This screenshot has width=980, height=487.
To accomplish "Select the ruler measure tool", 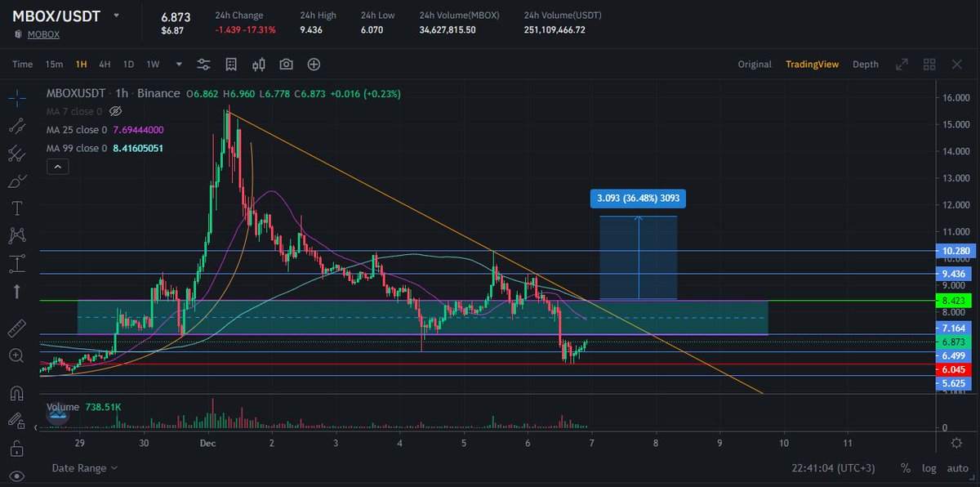I will [x=16, y=328].
